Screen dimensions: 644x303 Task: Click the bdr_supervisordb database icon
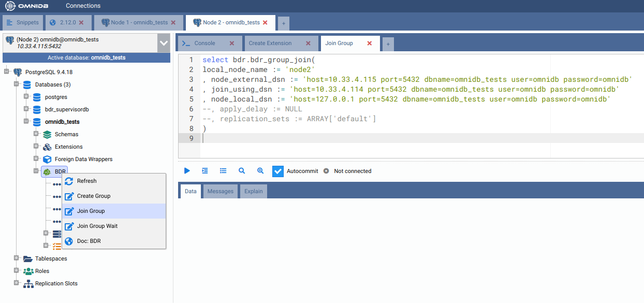point(36,109)
